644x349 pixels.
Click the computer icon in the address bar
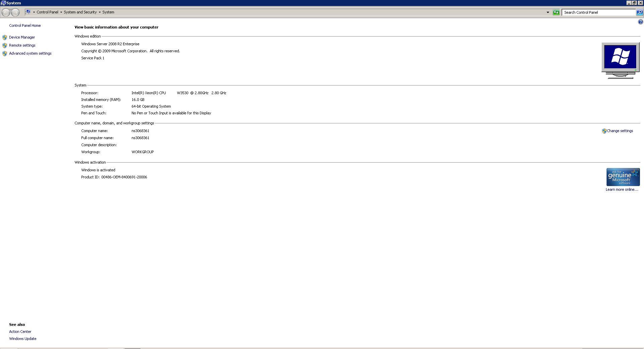(28, 12)
